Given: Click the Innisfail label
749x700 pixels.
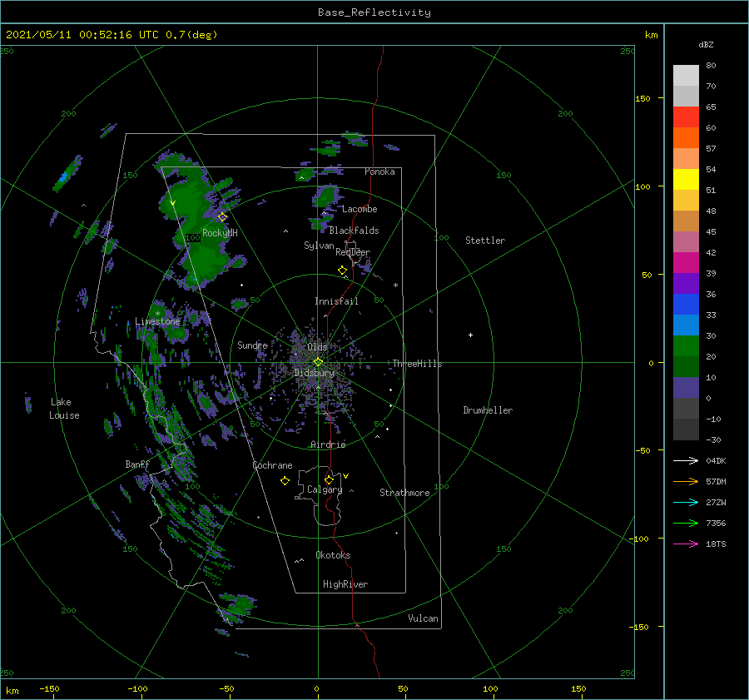Looking at the screenshot, I should (x=336, y=301).
